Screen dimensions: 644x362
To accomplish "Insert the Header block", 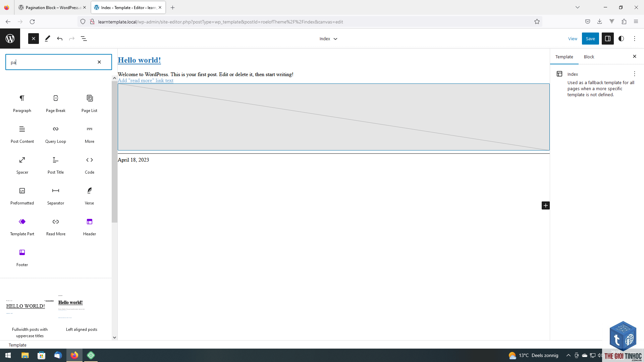I will click(90, 227).
